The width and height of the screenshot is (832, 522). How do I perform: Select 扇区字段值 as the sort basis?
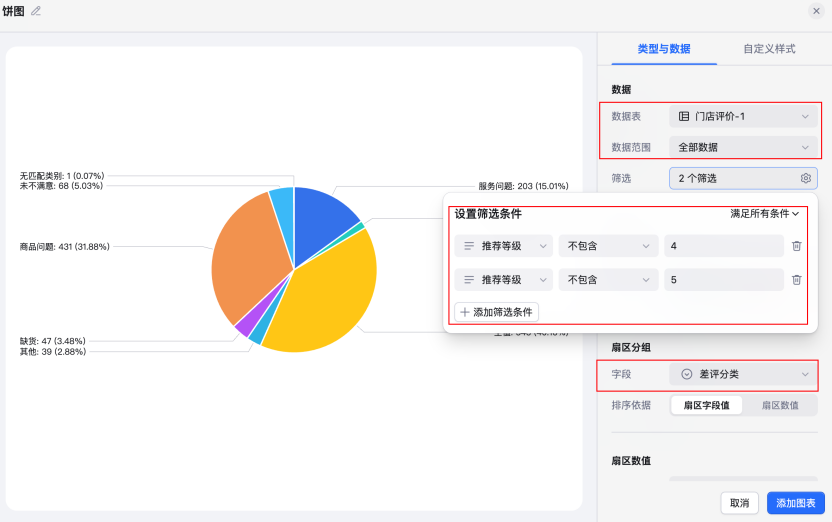[x=706, y=405]
